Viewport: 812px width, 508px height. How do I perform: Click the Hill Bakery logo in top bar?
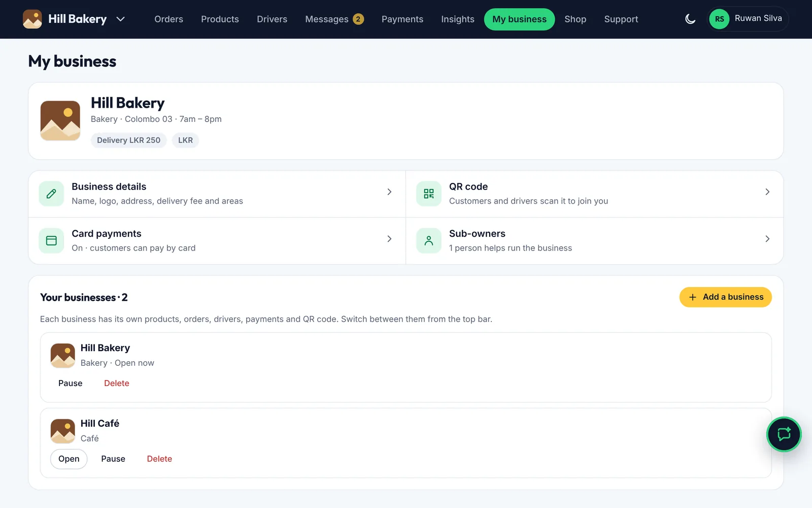(32, 19)
